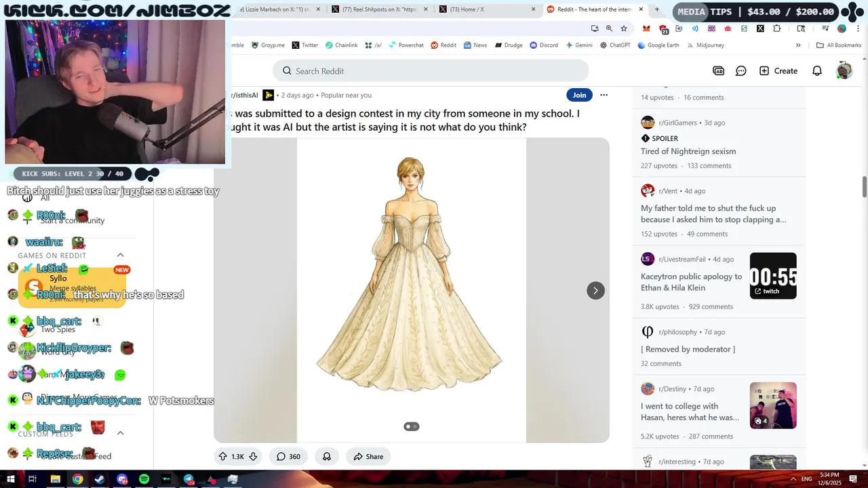868x488 pixels.
Task: Open the Midjourney bookmark
Action: pyautogui.click(x=705, y=45)
